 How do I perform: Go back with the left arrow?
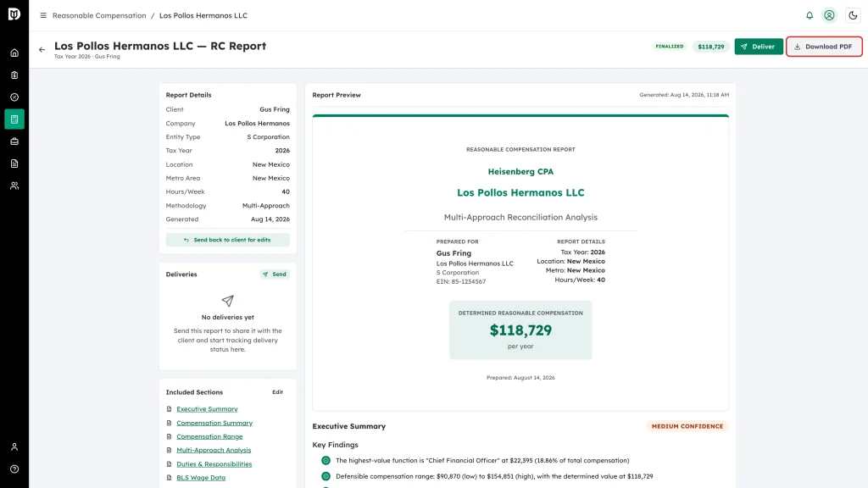42,50
